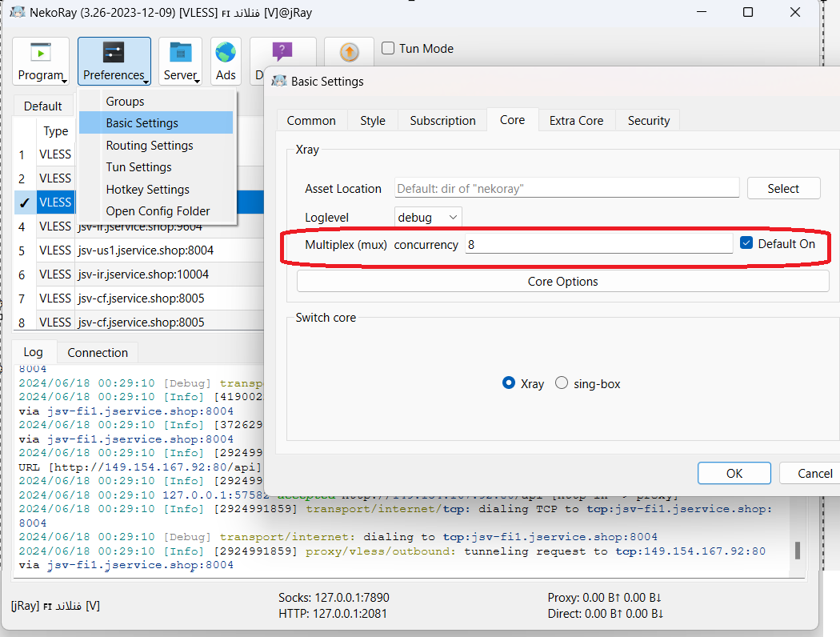Viewport: 840px width, 637px height.
Task: Click the log panel vertical scrollbar
Action: pos(797,551)
